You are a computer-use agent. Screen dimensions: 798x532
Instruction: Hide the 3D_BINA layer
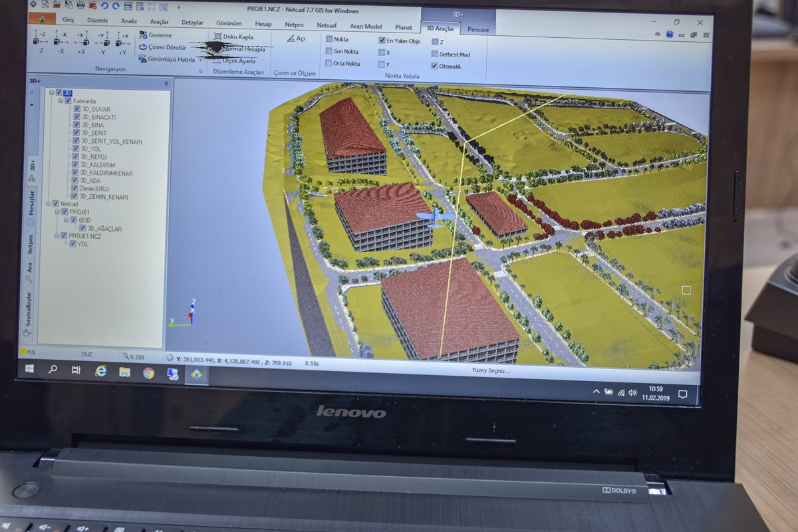77,125
